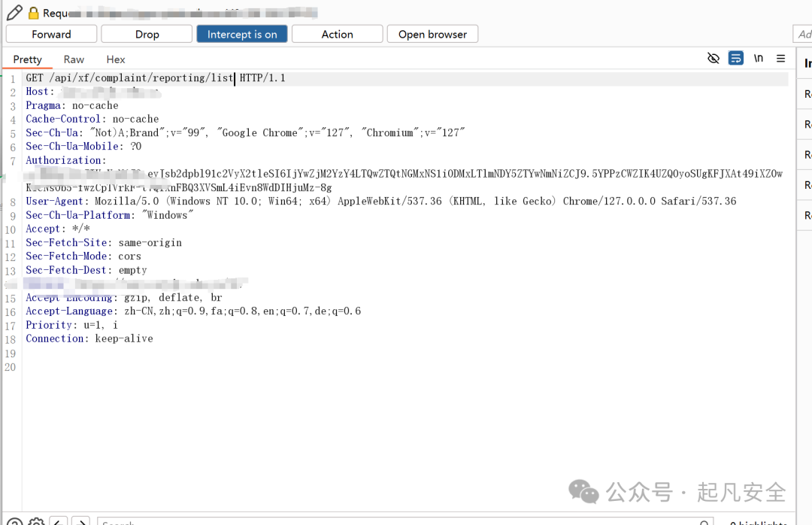This screenshot has height=525, width=812.
Task: Open the Action menu
Action: pos(337,34)
